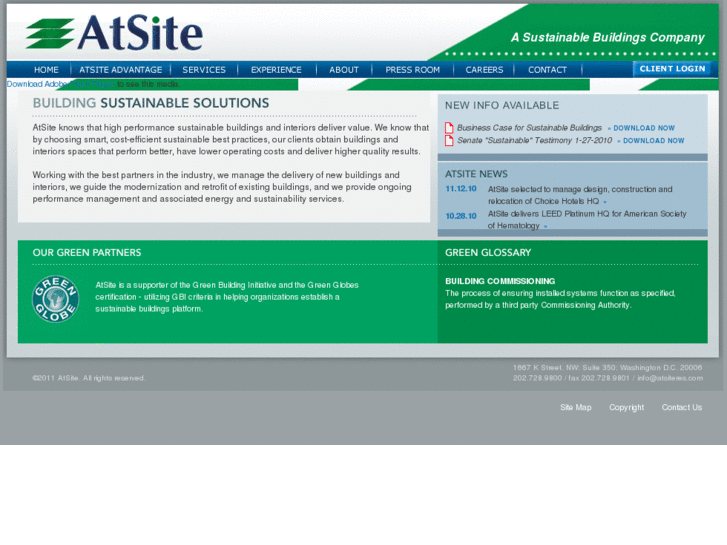Open the CAREERS menu
This screenshot has width=727, height=545.
point(485,70)
